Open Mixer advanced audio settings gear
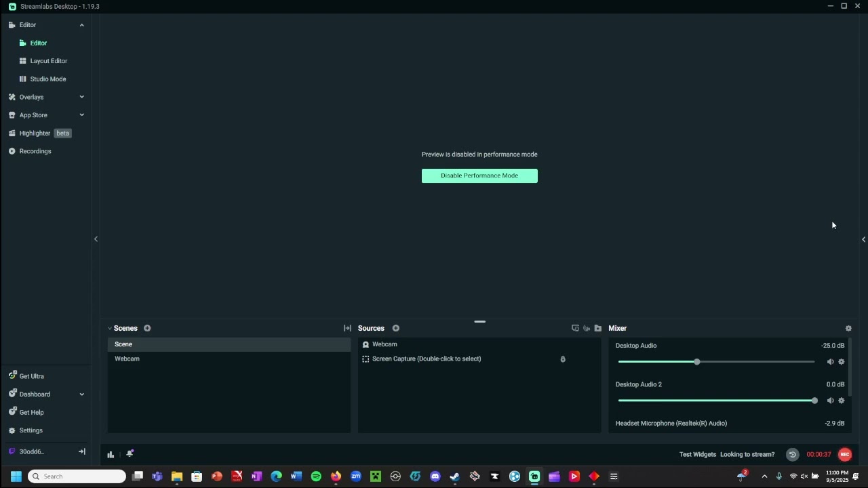868x488 pixels. click(x=848, y=328)
